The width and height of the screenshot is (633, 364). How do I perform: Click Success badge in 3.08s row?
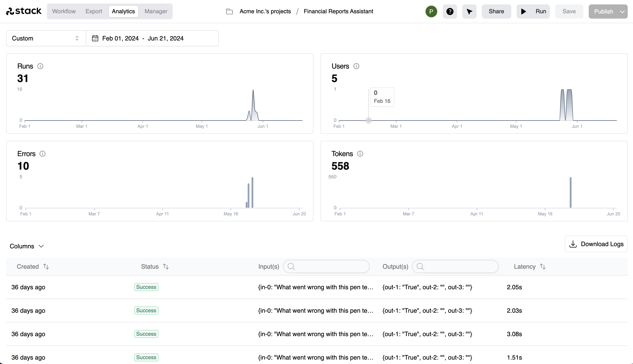point(146,334)
